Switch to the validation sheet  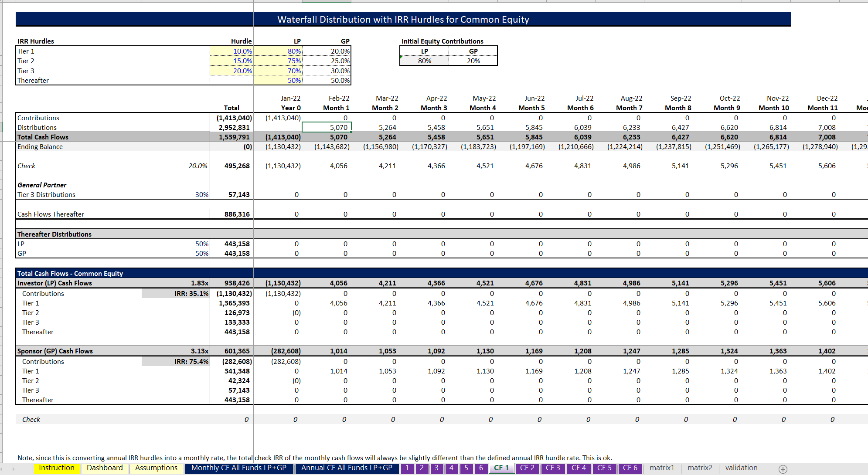coord(741,468)
